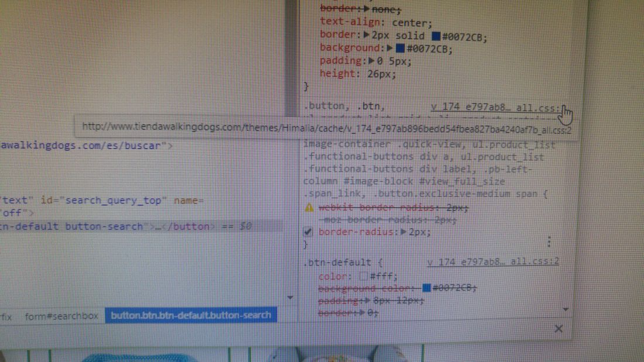Open the all.css:2 link next to .btn-default
Image resolution: width=644 pixels, height=362 pixels.
(493, 262)
